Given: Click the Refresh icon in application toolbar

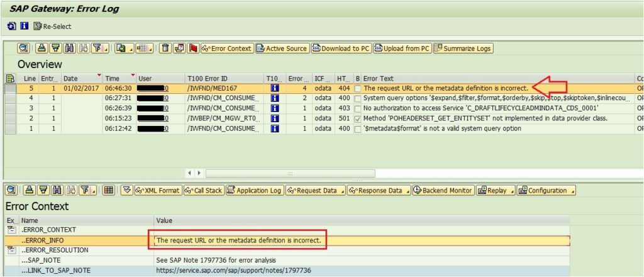Looking at the screenshot, I should [x=11, y=26].
